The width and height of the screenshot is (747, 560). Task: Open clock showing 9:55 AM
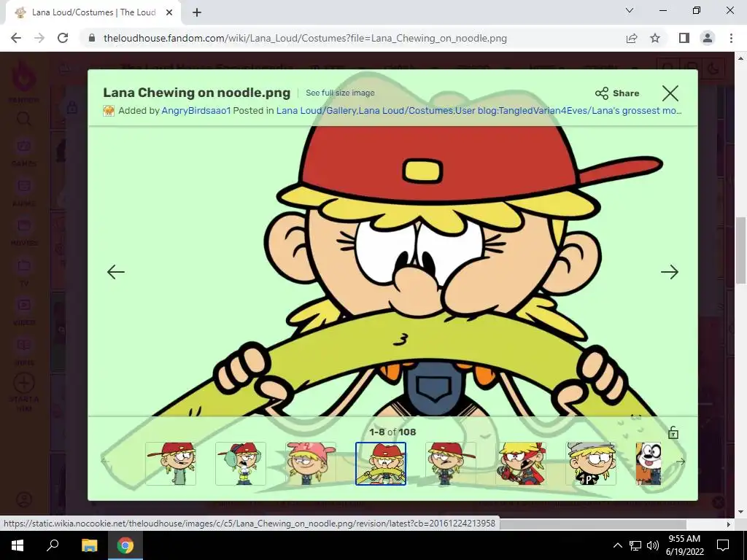(684, 545)
